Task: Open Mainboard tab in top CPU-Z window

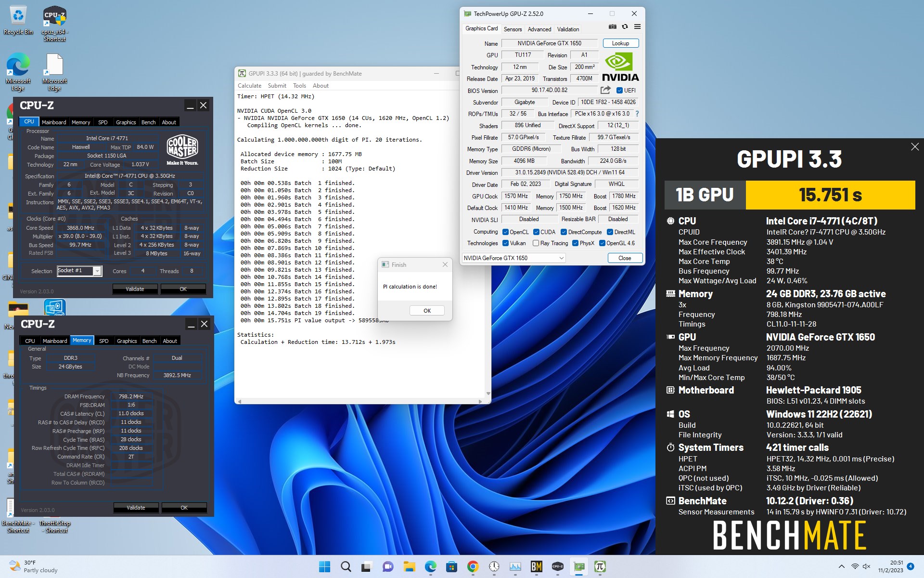Action: [54, 122]
